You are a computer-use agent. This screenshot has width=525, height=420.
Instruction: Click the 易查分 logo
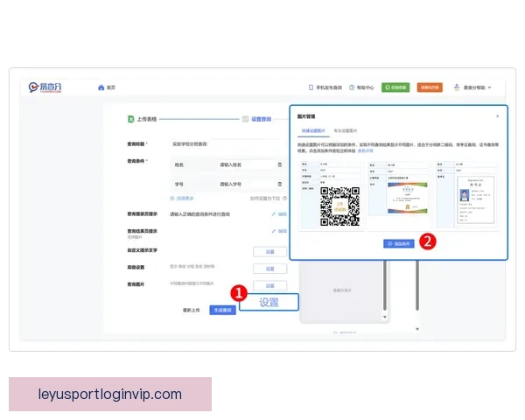(x=45, y=87)
